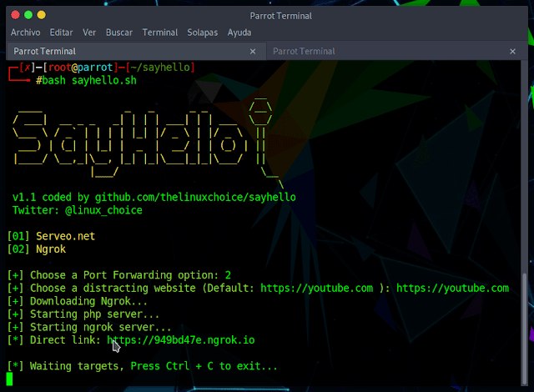Click the root@parrot prompt text
This screenshot has height=392, width=534.
pyautogui.click(x=80, y=68)
